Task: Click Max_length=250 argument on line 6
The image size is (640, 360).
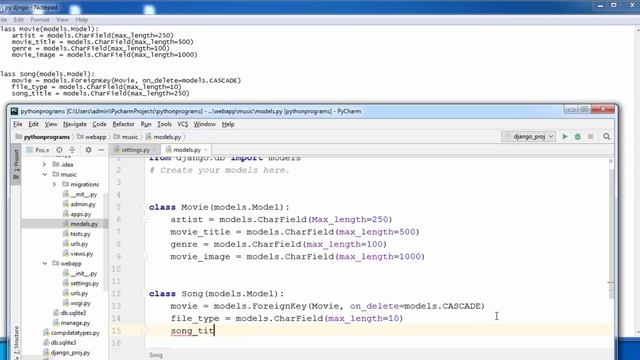Action: [x=350, y=220]
